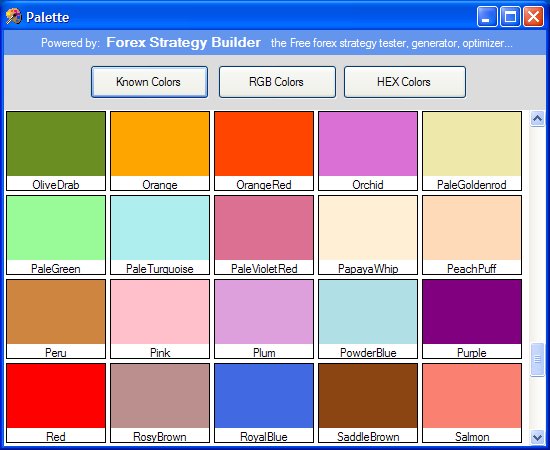550x450 pixels.
Task: Switch to HEX Colors
Action: point(405,82)
